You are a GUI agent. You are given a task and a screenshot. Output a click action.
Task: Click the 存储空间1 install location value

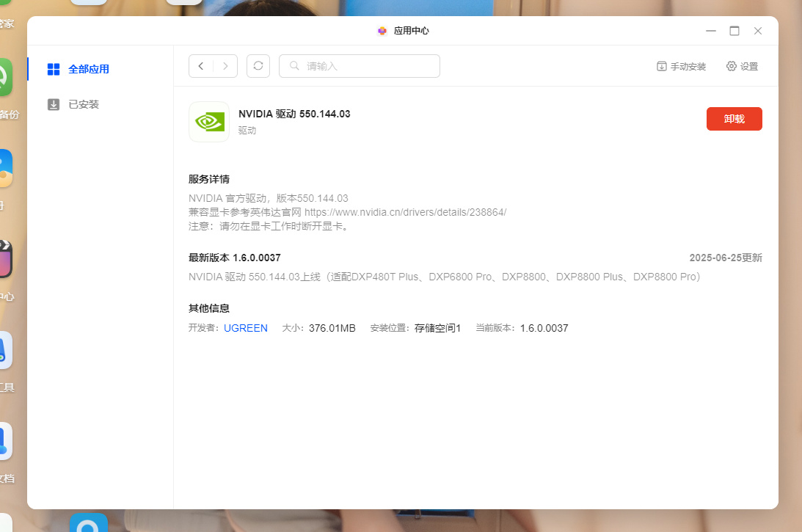click(x=437, y=328)
